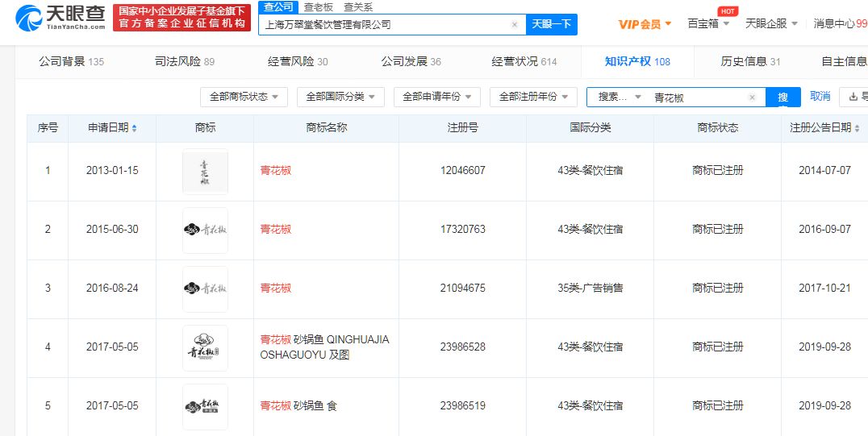Select announcement date 2014-07-07
This screenshot has width=868, height=436.
pyautogui.click(x=824, y=170)
